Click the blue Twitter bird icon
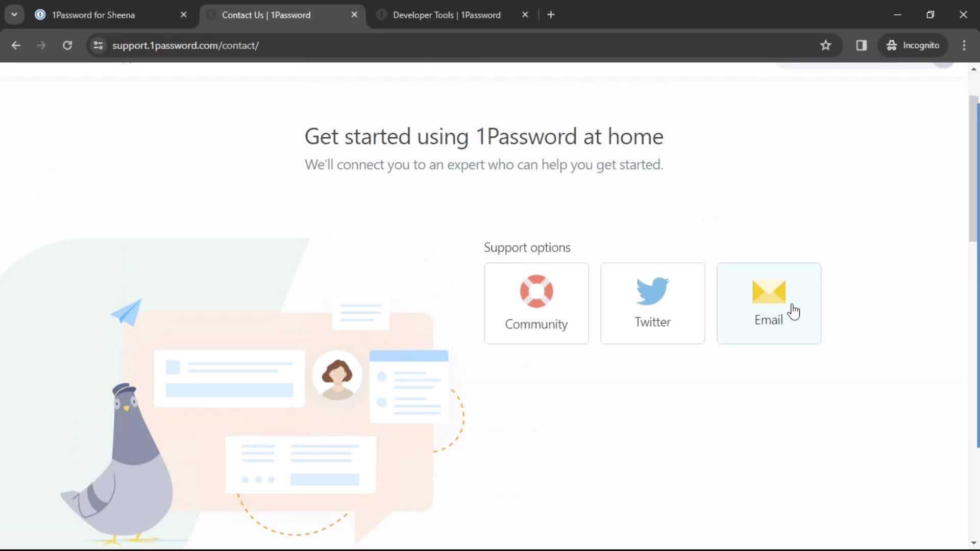This screenshot has width=980, height=551. point(652,291)
